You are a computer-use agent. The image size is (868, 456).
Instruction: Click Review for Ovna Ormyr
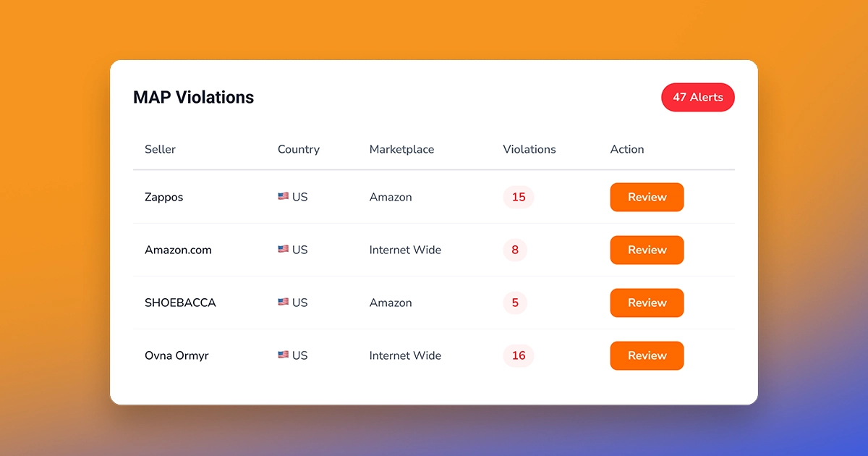point(647,355)
